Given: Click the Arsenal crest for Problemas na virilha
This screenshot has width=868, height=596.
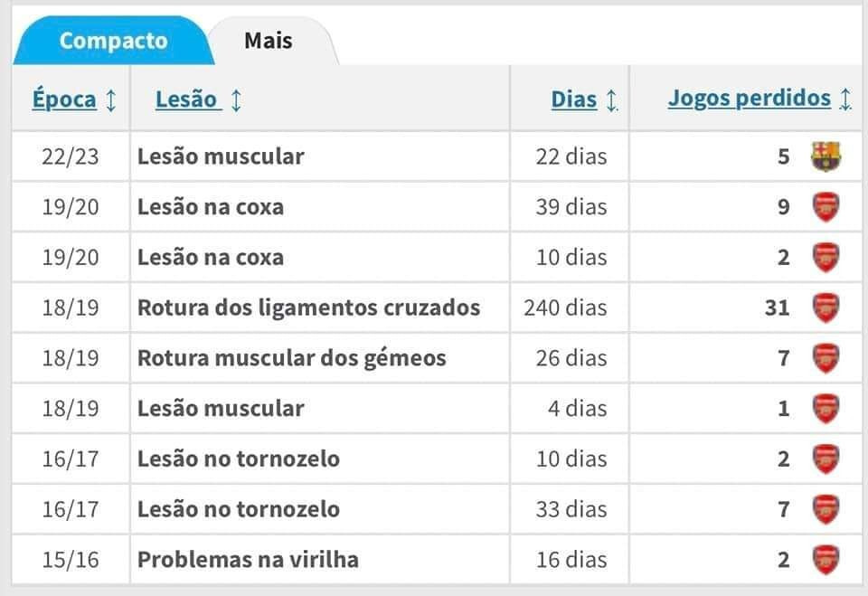Looking at the screenshot, I should click(826, 560).
